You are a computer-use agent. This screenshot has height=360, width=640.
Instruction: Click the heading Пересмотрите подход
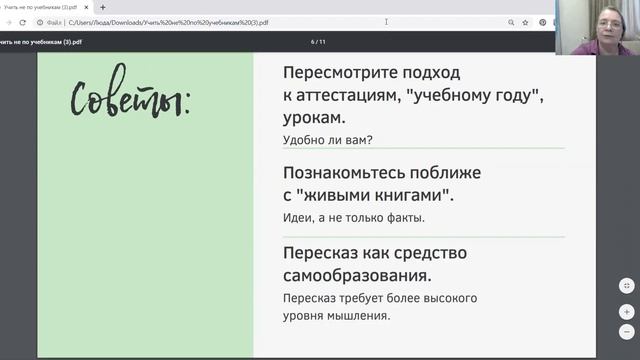click(x=371, y=73)
